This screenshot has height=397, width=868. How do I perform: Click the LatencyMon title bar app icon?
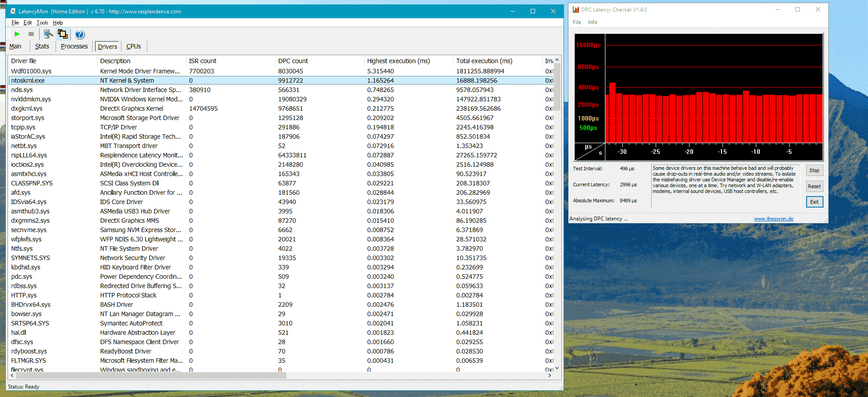tap(13, 11)
